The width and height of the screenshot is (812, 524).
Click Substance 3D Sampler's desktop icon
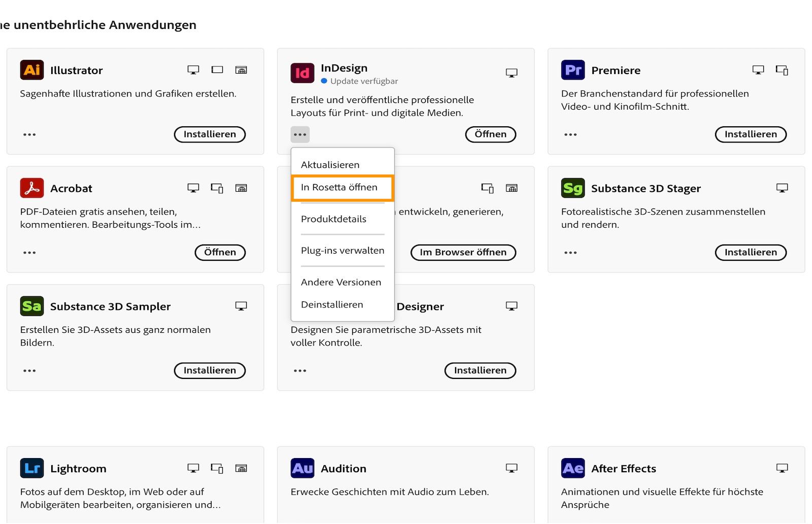point(241,306)
